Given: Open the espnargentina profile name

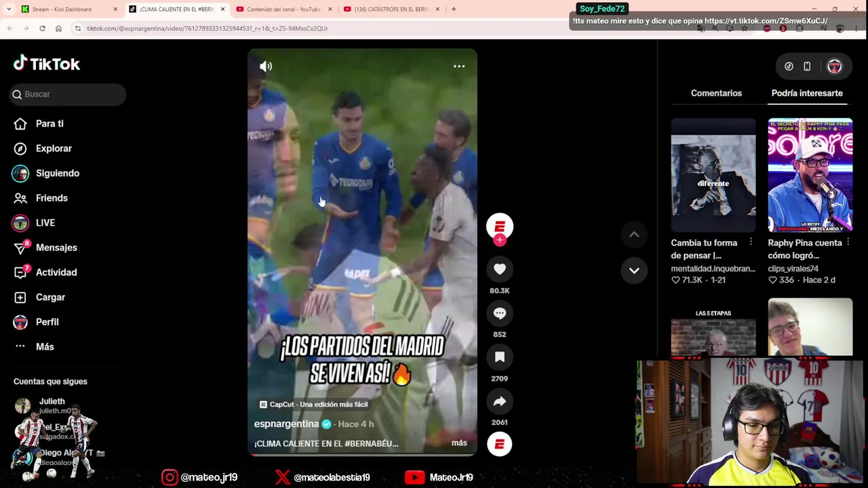Looking at the screenshot, I should pyautogui.click(x=286, y=424).
